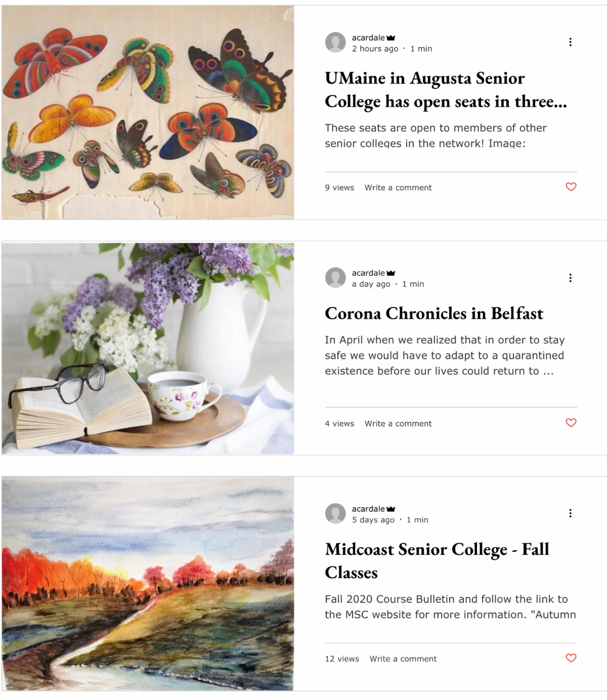The width and height of the screenshot is (607, 700).
Task: Open more actions menu on UMaine Augusta post
Action: (571, 42)
